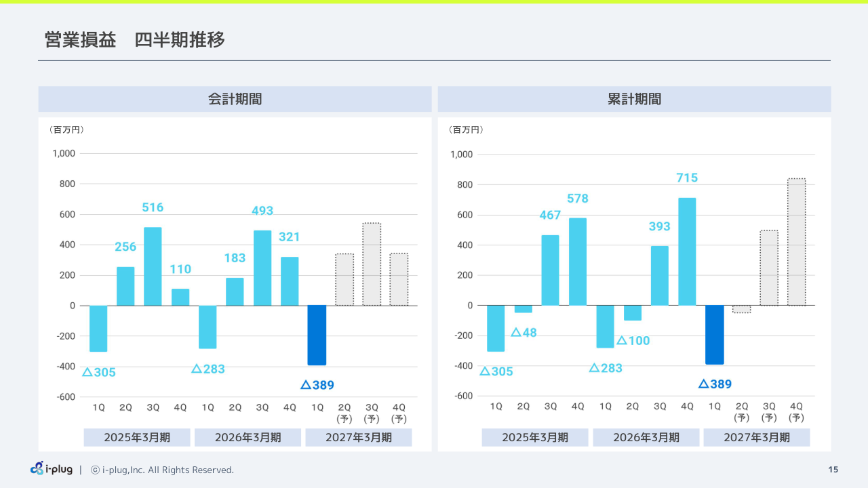The height and width of the screenshot is (488, 868).
Task: Click the 2026年3月期 label under the 累計期間 chart
Action: pos(646,437)
